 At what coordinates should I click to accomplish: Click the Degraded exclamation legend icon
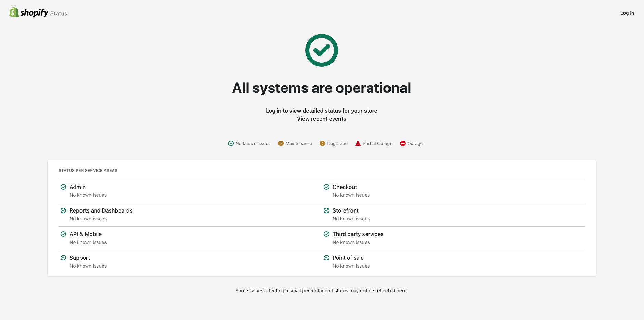tap(322, 143)
